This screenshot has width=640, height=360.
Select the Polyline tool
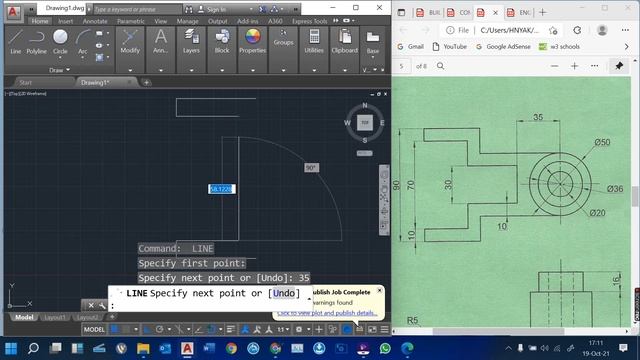coord(36,42)
